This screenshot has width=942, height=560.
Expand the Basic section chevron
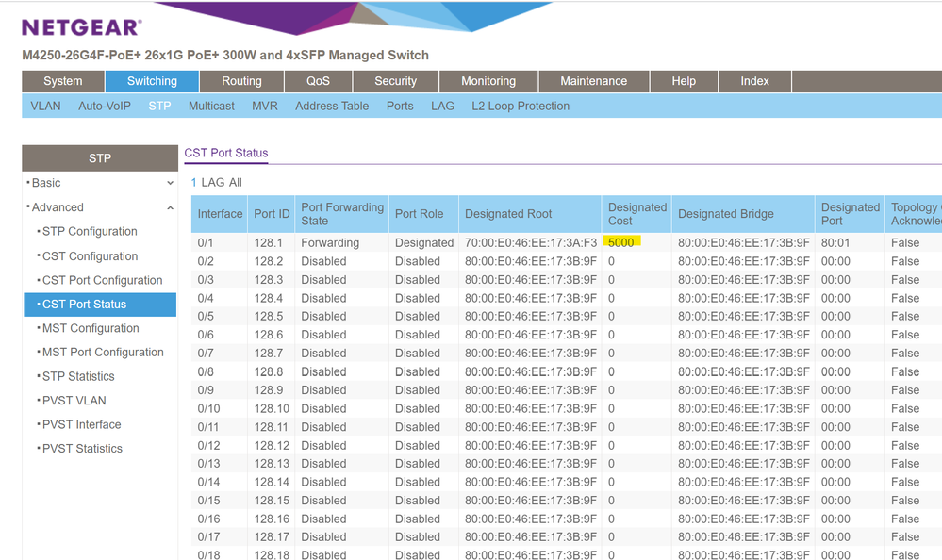tap(170, 183)
